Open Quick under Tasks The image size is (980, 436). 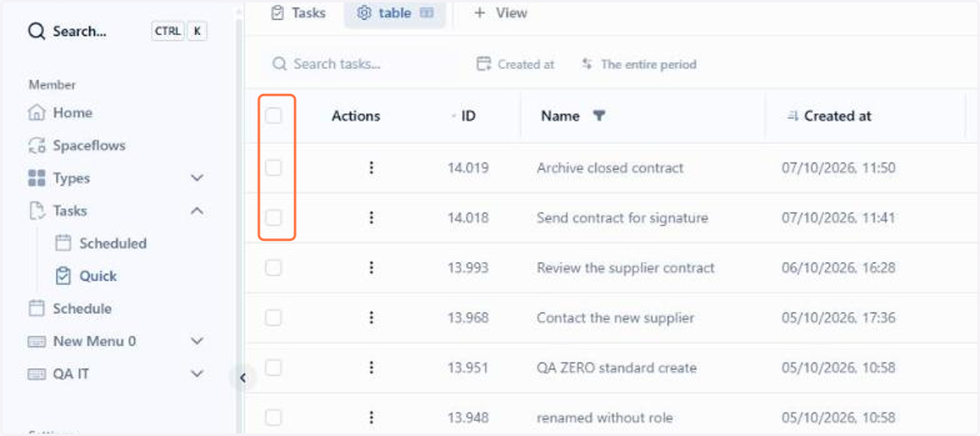tap(98, 276)
